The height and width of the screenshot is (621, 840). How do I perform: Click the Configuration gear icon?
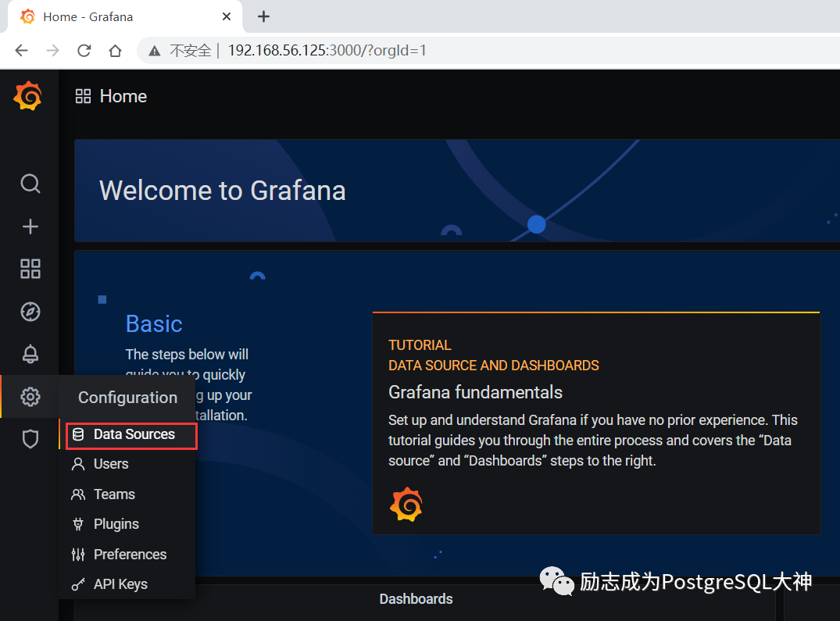click(30, 397)
